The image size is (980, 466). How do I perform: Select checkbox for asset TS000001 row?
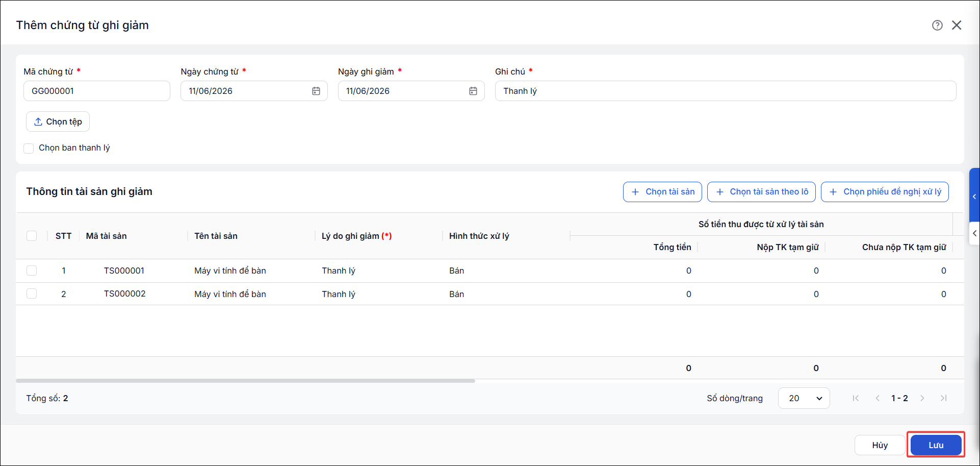click(32, 271)
